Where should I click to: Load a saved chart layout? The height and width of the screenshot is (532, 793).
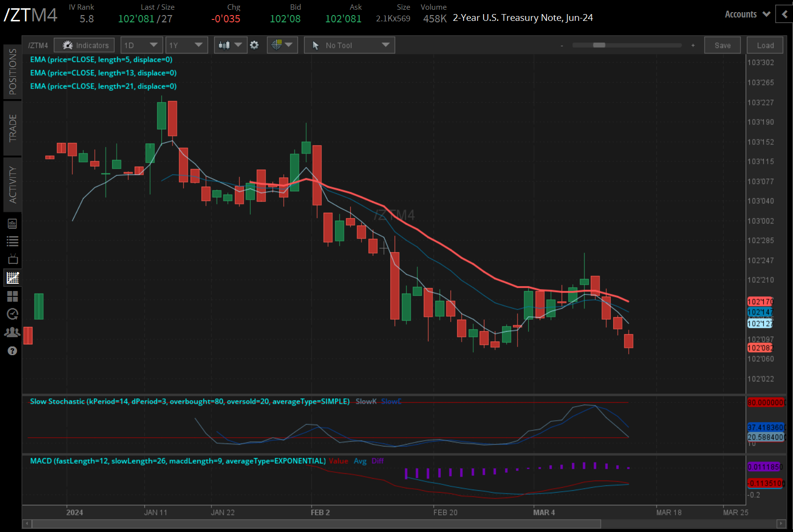point(765,45)
